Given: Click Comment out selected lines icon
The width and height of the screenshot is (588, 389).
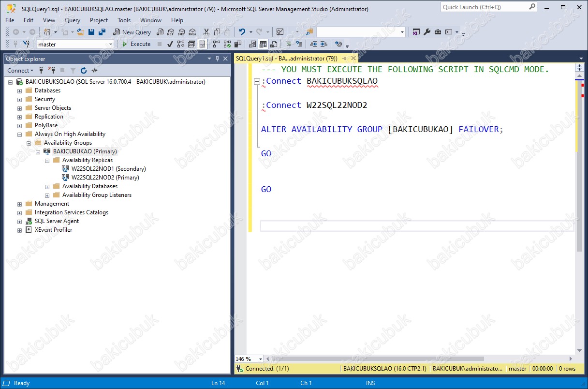Looking at the screenshot, I should (288, 44).
